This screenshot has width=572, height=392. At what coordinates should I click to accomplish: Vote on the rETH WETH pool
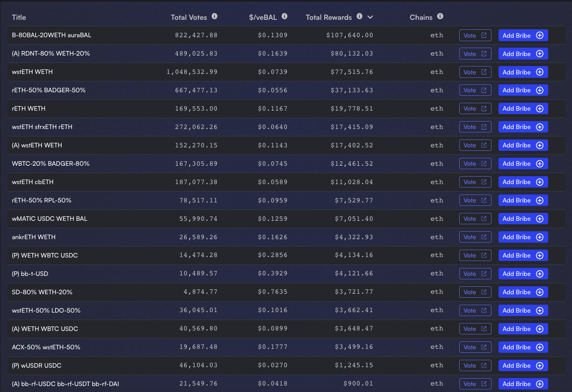tap(475, 109)
